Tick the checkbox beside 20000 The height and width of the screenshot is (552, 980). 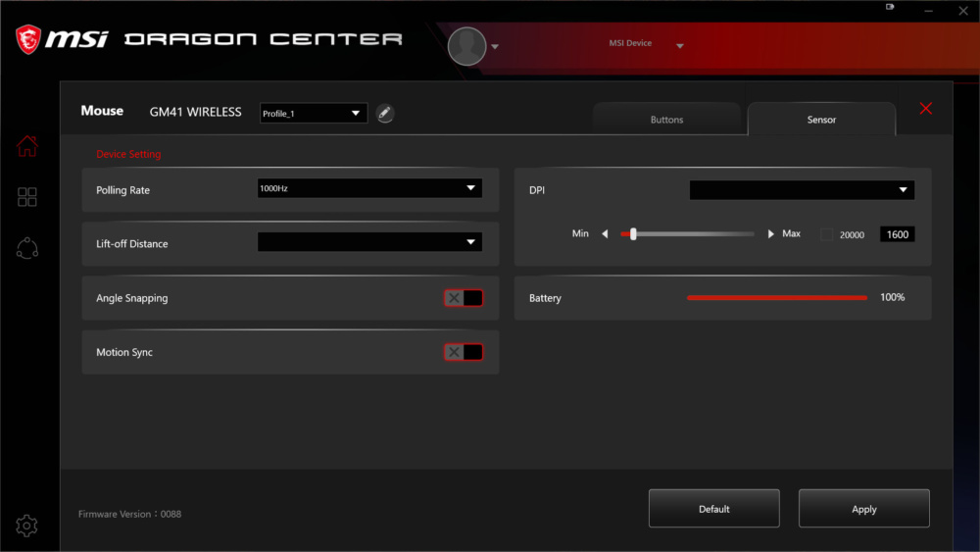click(826, 234)
